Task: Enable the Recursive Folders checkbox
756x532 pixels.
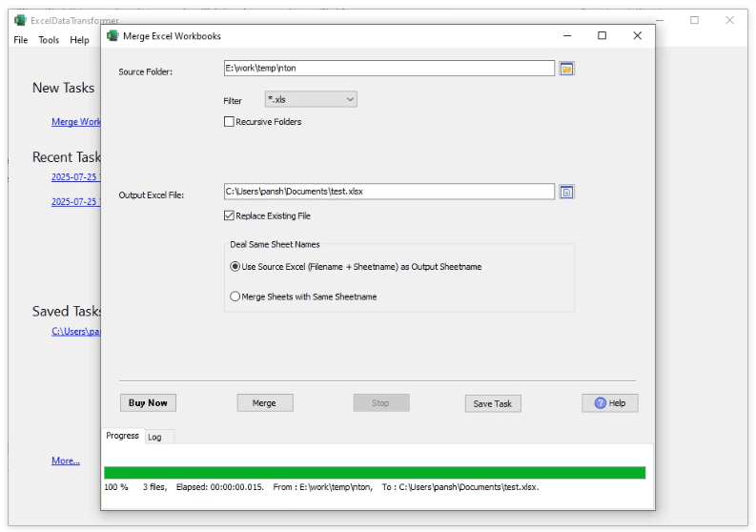Action: [229, 121]
